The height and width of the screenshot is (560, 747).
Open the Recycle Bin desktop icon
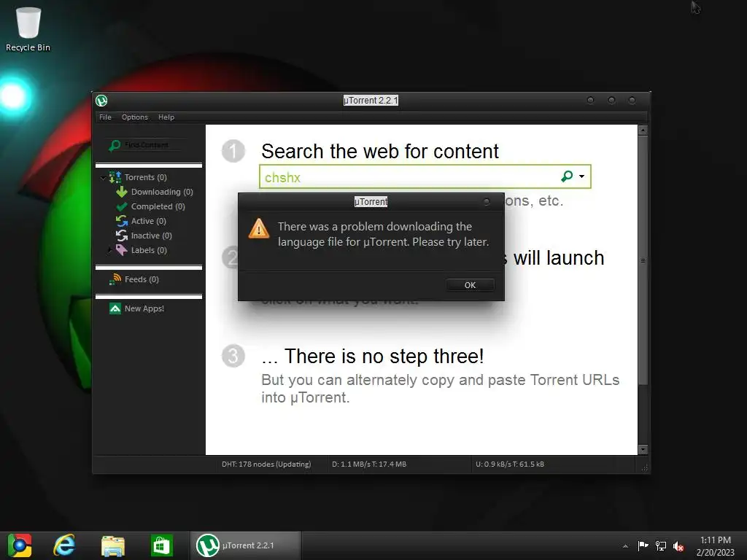[x=28, y=28]
